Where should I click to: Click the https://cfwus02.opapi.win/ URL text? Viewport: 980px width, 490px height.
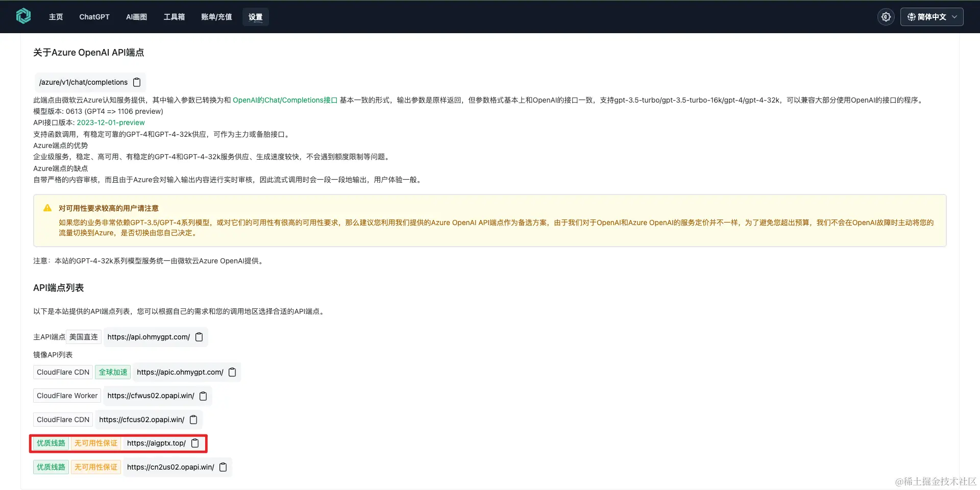[151, 396]
